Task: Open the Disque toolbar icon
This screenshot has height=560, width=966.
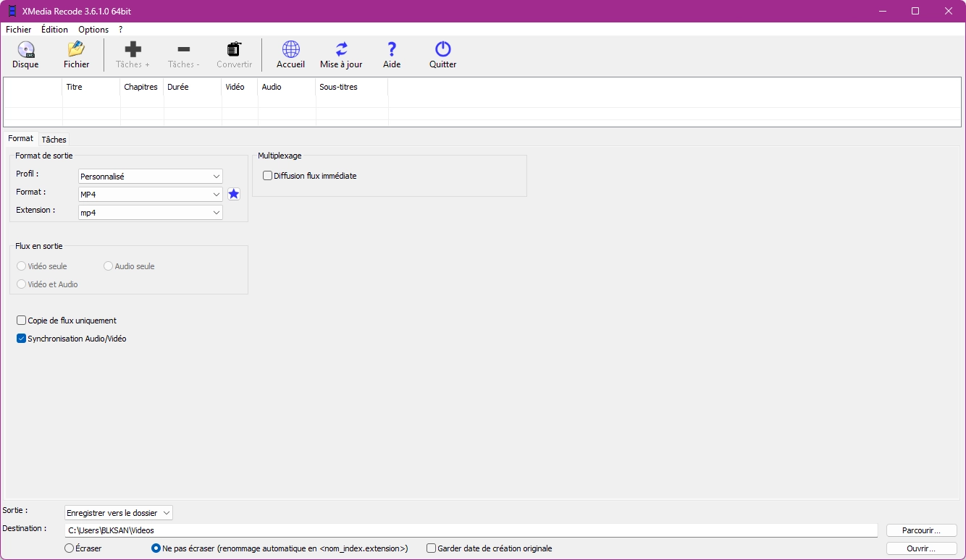Action: tap(25, 50)
